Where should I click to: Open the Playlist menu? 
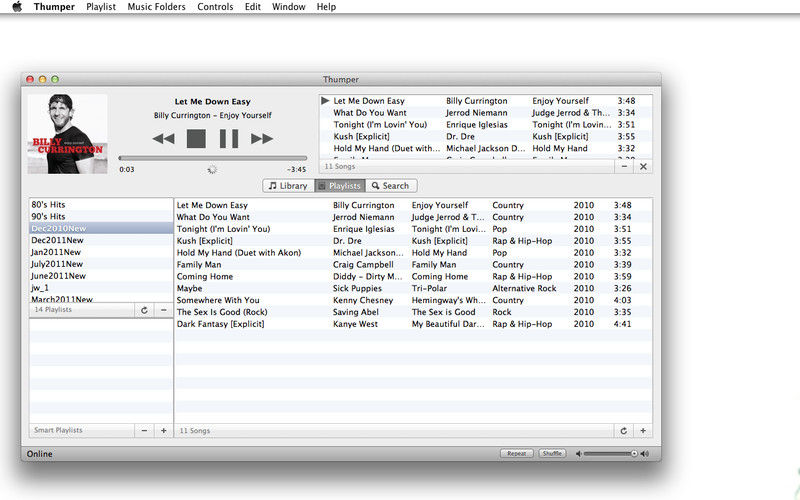(x=101, y=7)
